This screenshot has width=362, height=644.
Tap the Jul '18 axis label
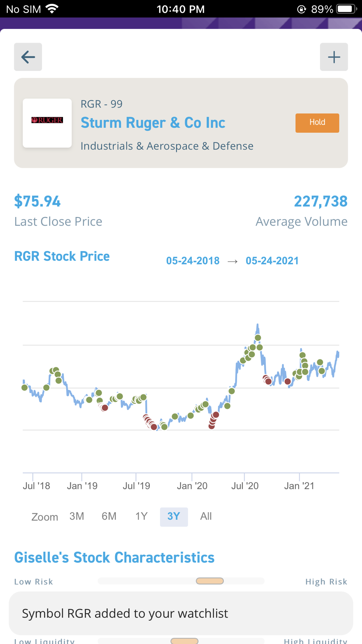pos(36,486)
